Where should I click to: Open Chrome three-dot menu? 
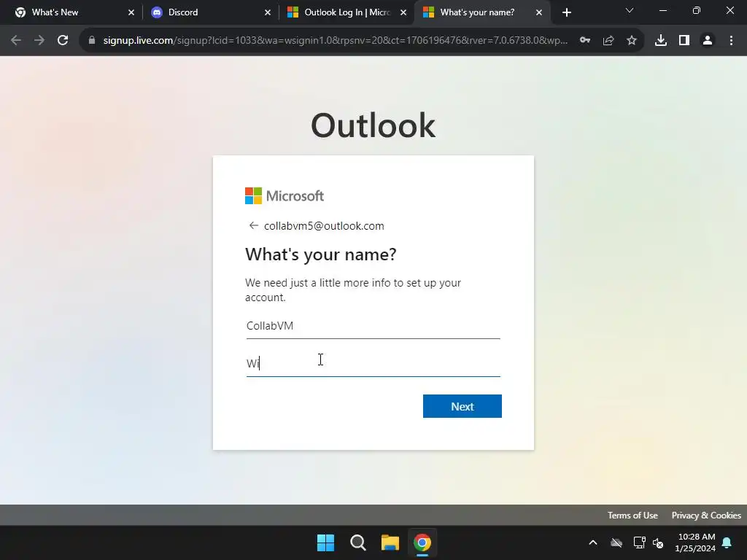tap(731, 41)
